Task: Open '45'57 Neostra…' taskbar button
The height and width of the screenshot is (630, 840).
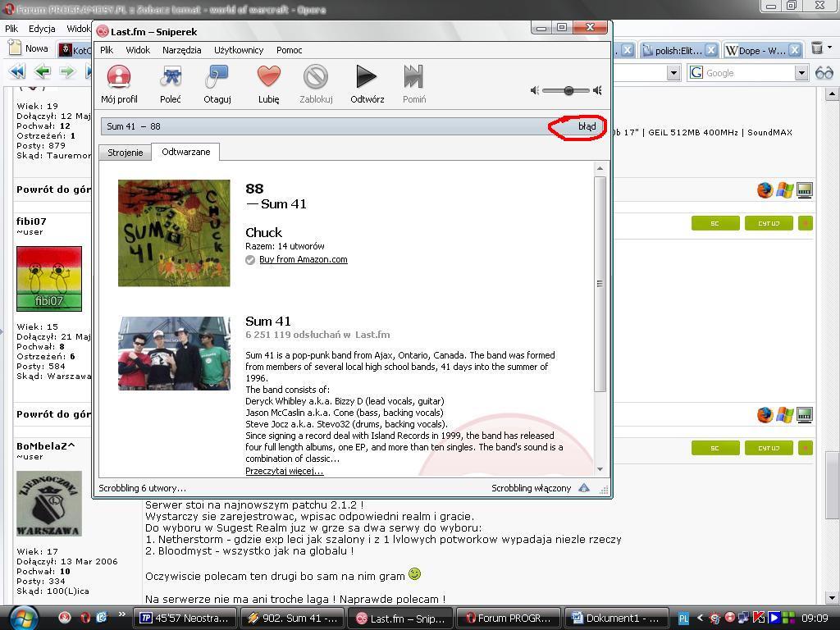Action: pyautogui.click(x=185, y=619)
